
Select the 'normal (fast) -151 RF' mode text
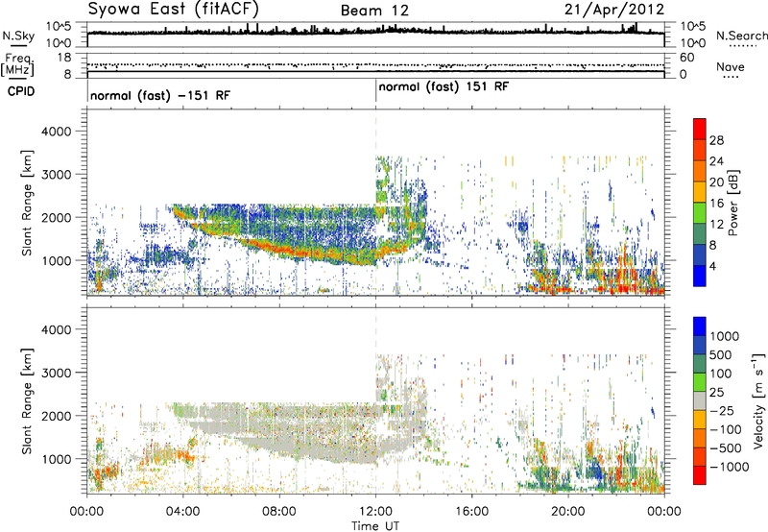(x=160, y=95)
